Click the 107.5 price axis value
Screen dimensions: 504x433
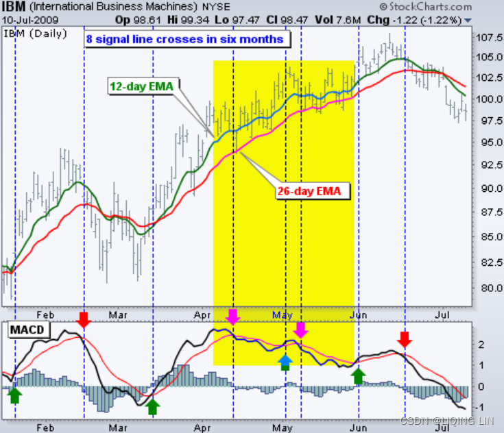pos(489,38)
